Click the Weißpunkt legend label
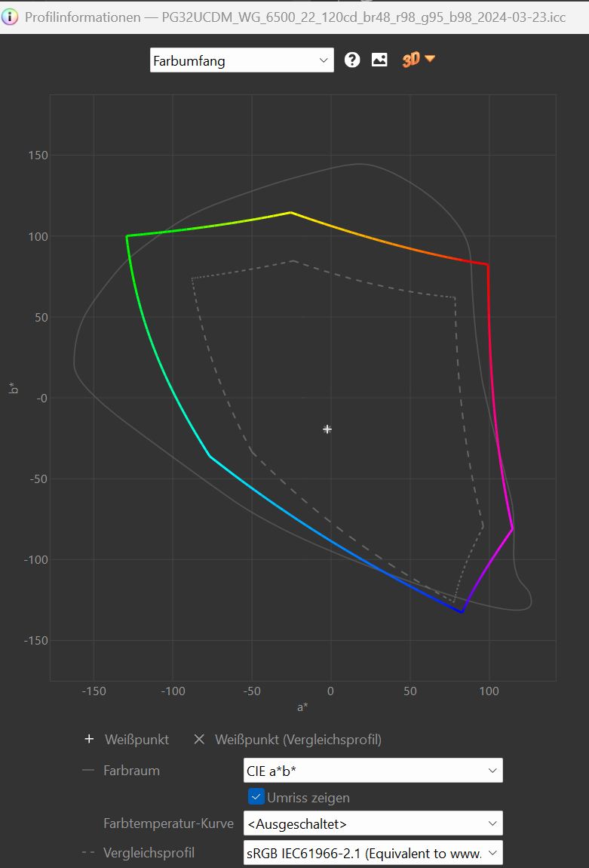 (x=137, y=740)
